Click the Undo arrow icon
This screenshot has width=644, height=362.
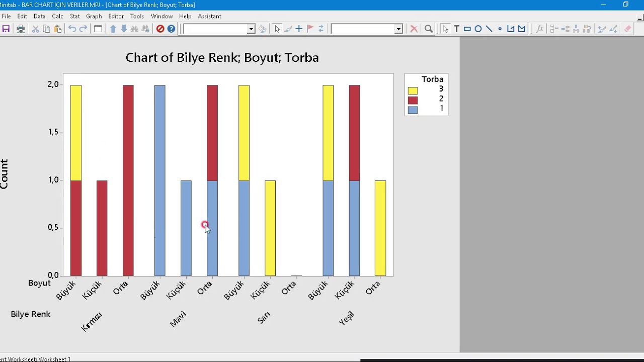[72, 29]
